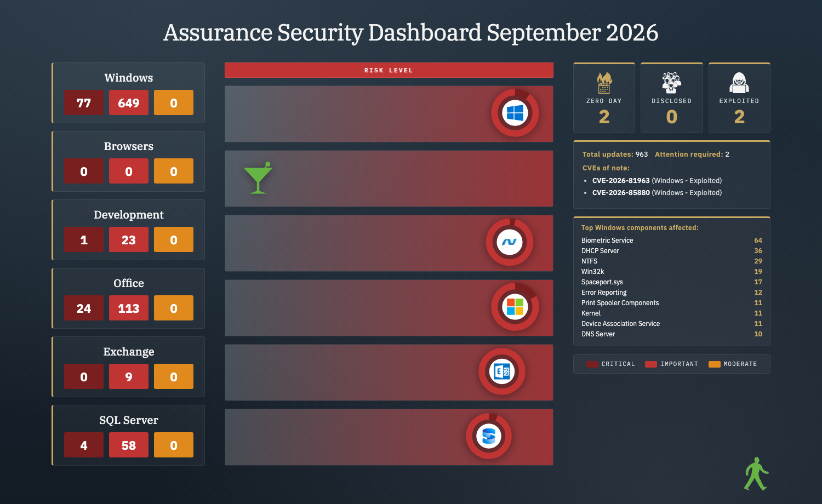Click the Windows card title
The width and height of the screenshot is (822, 504).
point(129,78)
